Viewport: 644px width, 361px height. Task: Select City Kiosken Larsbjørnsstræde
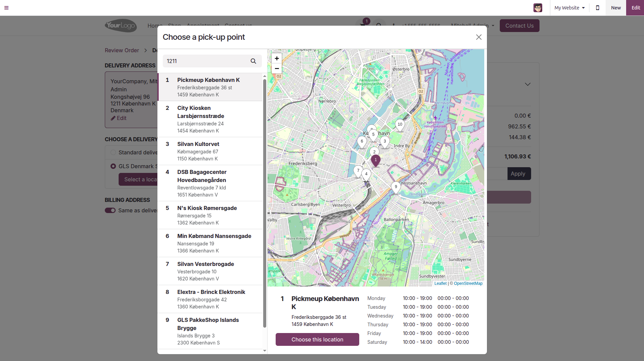pyautogui.click(x=210, y=119)
